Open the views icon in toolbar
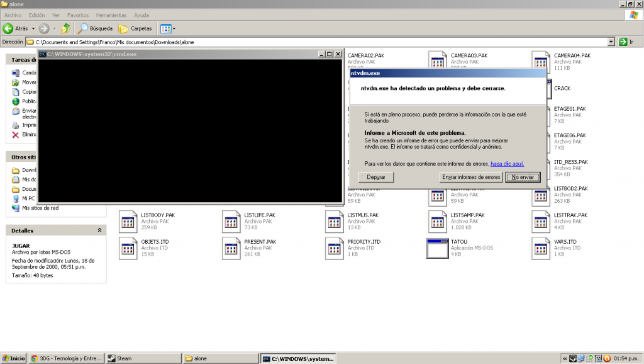 (x=165, y=29)
